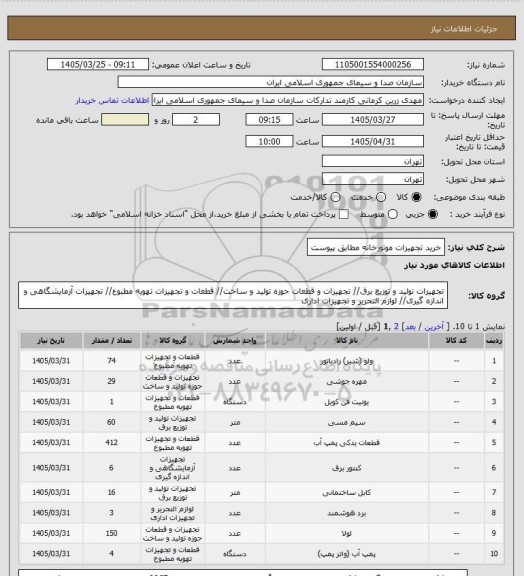This screenshot has height=576, width=524.
Task: Select item یونیت فن کویل
Action: 347,402
